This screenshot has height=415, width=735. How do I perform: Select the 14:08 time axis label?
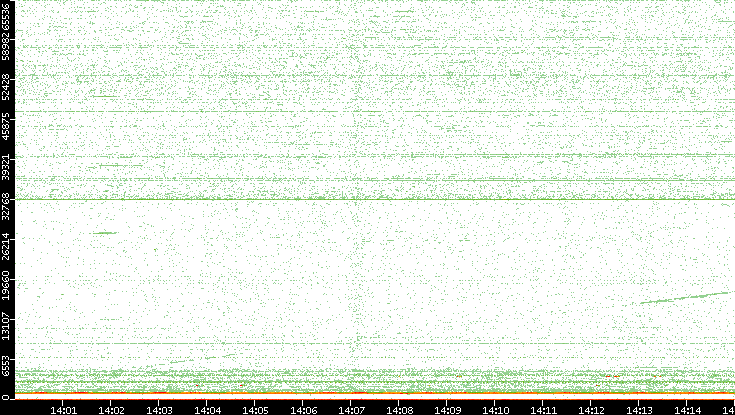(x=399, y=410)
